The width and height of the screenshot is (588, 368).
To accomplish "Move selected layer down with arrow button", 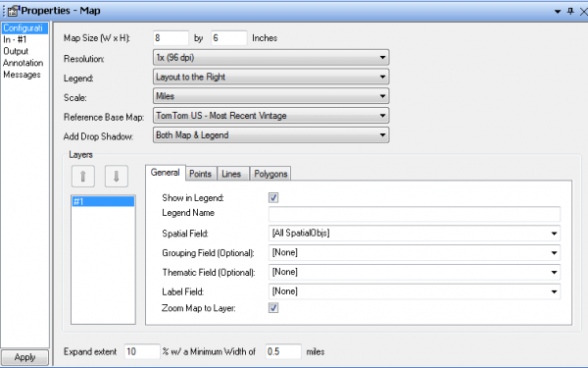I will tap(117, 176).
